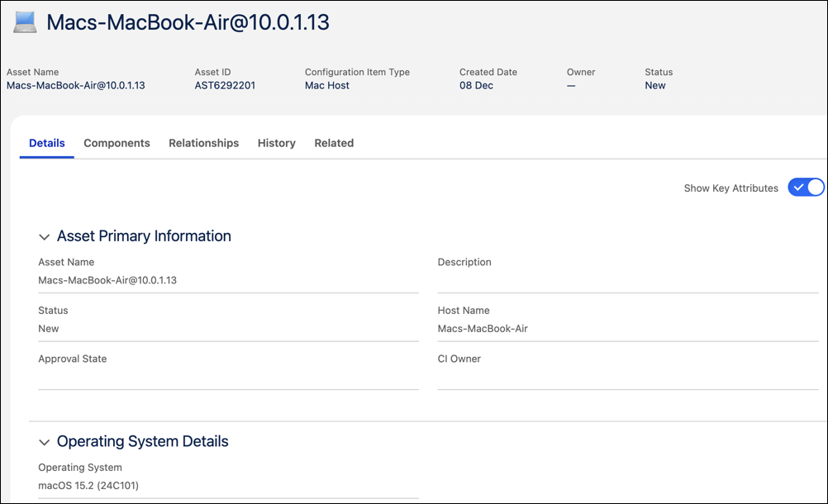
Task: Click the 08 Dec created date value
Action: (476, 85)
